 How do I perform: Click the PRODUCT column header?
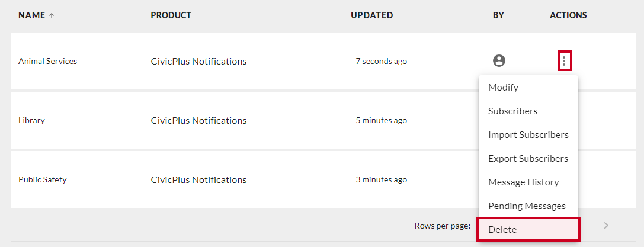pyautogui.click(x=171, y=15)
